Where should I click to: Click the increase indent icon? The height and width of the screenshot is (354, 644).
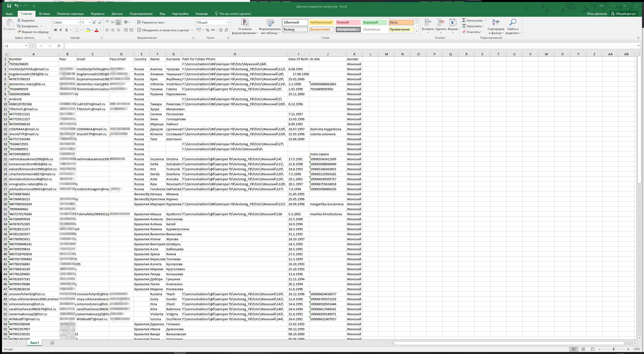point(131,30)
